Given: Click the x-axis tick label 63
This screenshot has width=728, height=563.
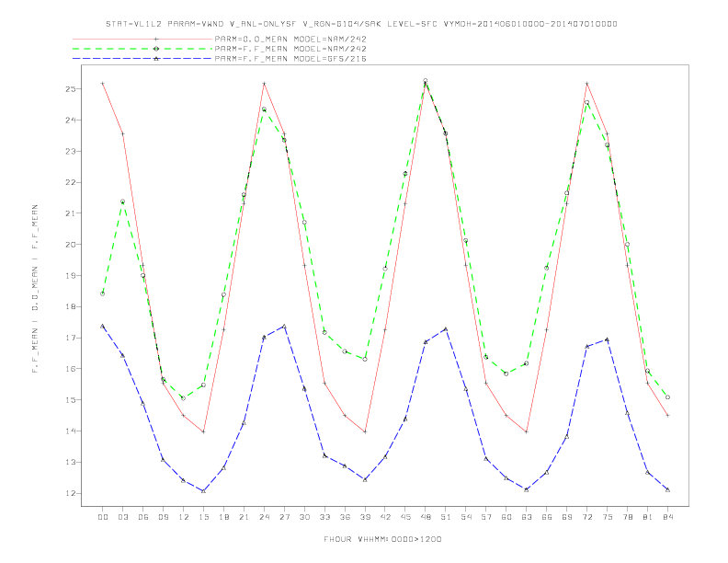Looking at the screenshot, I should coord(527,517).
